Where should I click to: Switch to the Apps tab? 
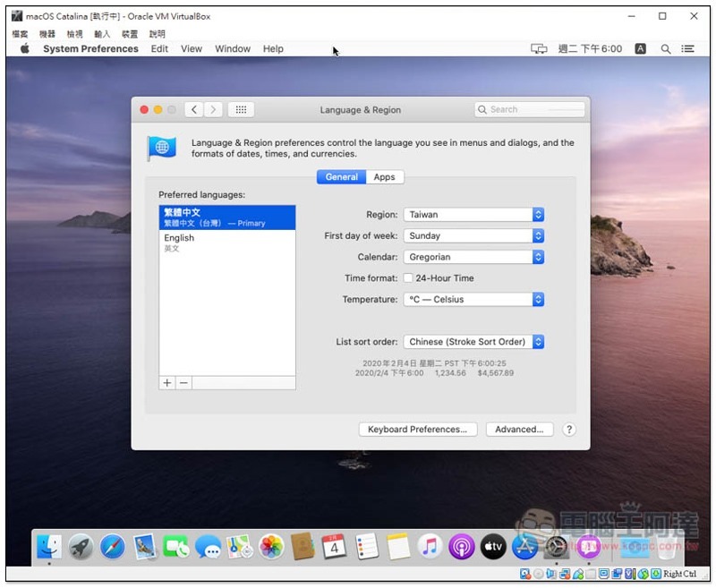pos(385,177)
